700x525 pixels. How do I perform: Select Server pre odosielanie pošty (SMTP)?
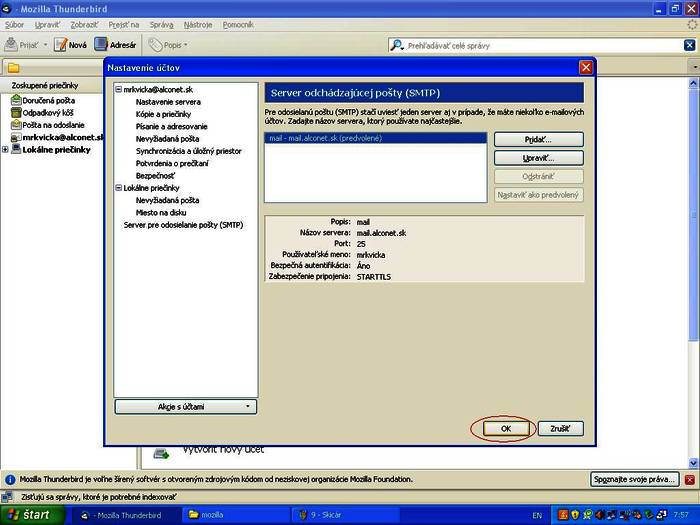coord(183,225)
